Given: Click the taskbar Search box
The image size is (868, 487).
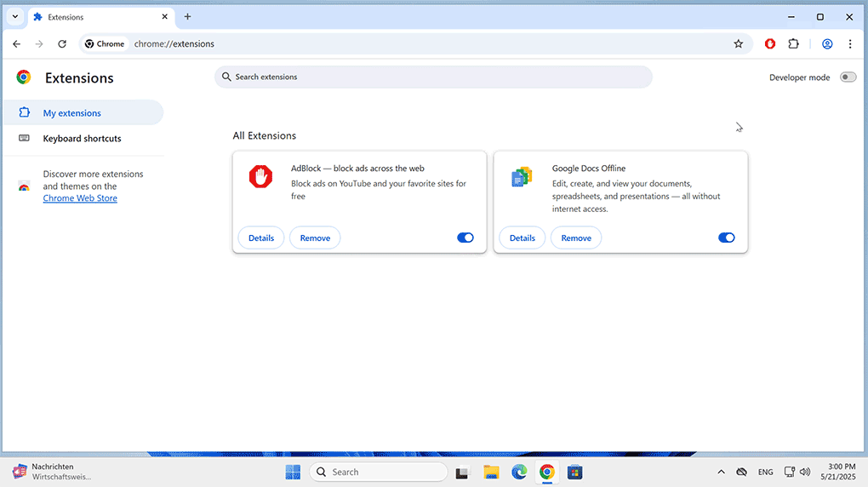Looking at the screenshot, I should (379, 472).
